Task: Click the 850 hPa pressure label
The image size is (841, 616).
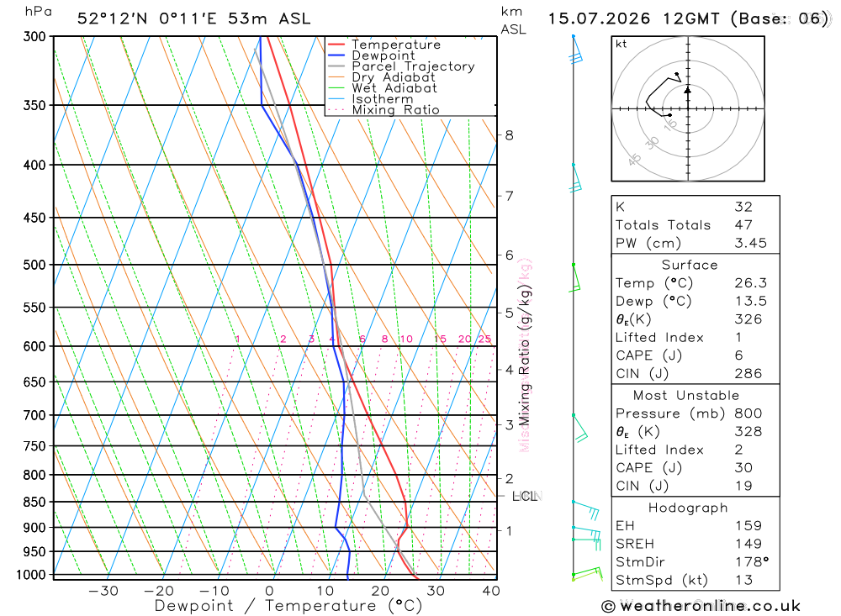Action: coord(34,503)
